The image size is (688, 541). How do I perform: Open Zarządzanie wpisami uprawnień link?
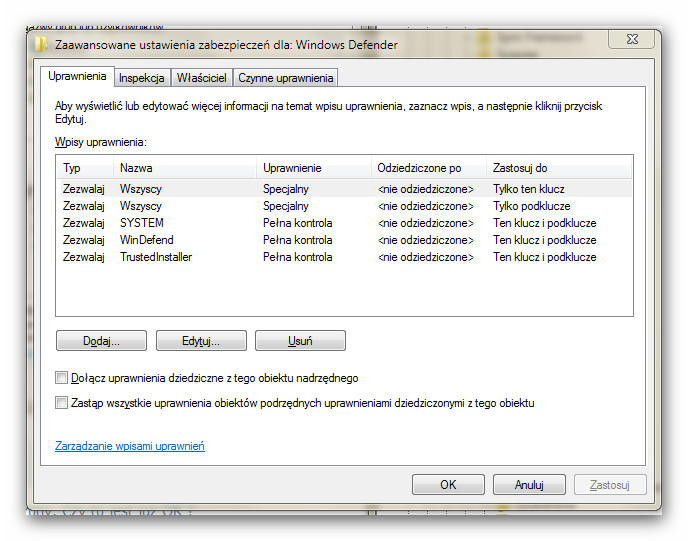click(x=130, y=446)
